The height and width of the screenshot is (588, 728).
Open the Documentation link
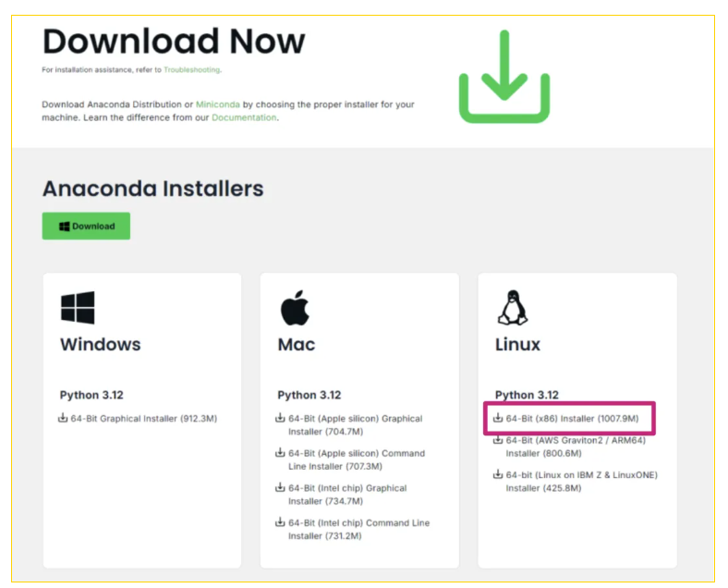pos(244,117)
